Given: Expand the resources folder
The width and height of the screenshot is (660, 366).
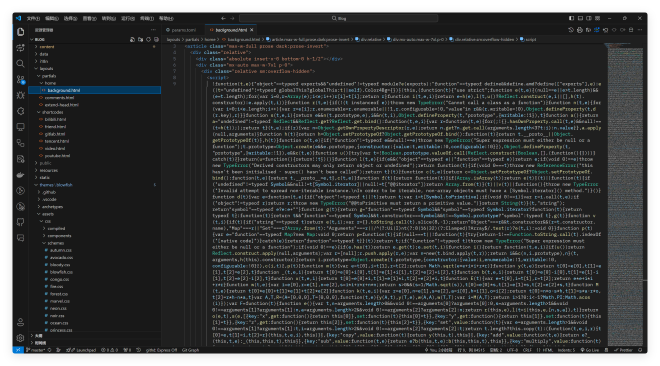Looking at the screenshot, I should pos(48,170).
